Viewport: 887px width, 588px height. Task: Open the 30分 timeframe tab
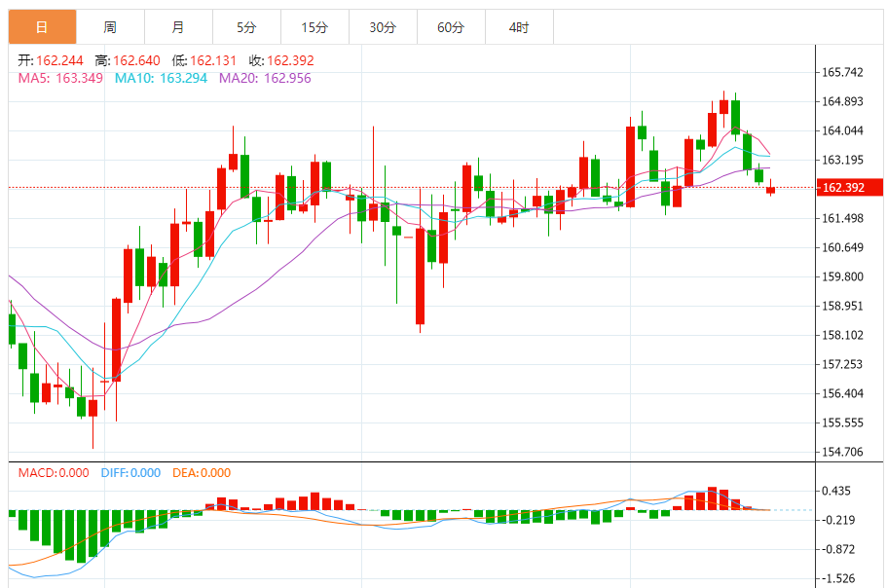point(383,27)
